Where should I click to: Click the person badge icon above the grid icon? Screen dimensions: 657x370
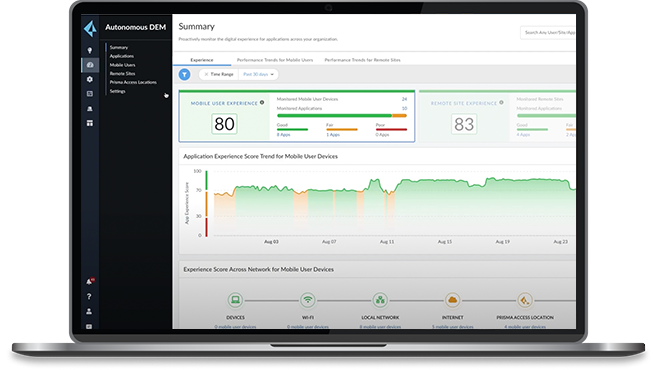coord(90,109)
